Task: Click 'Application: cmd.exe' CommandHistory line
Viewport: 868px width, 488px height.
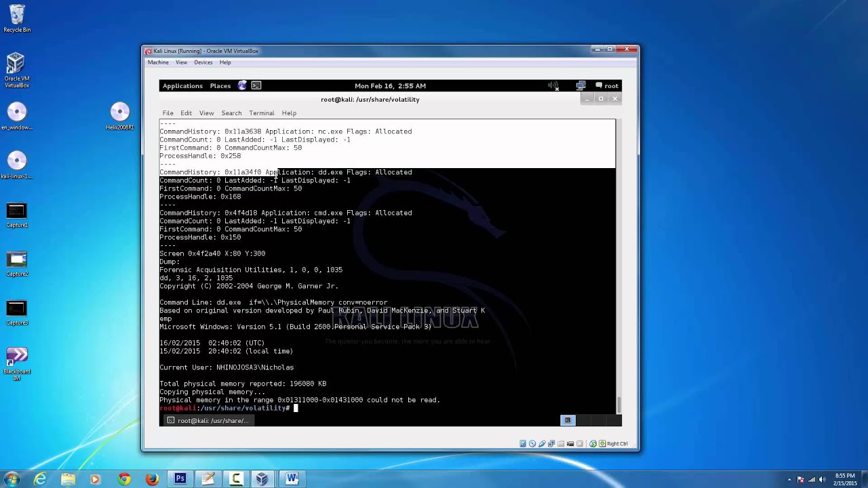Action: tap(285, 213)
